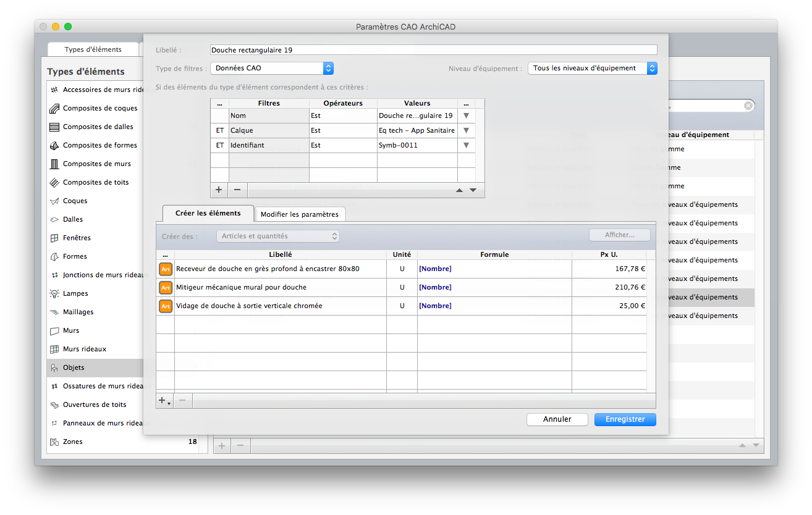Select Composites de toits icon
Screen dimensions: 812x515
point(54,182)
